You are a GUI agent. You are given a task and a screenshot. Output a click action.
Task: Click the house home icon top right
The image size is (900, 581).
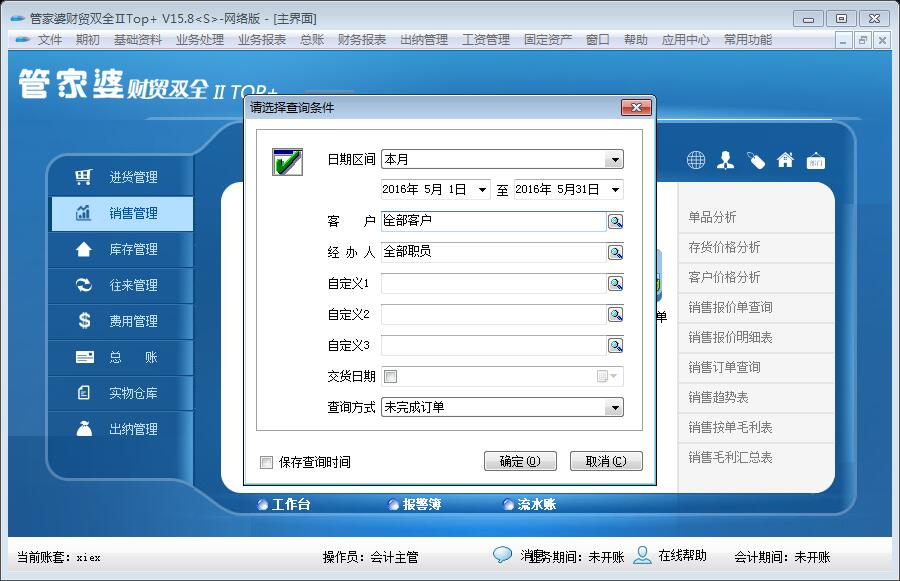click(785, 159)
